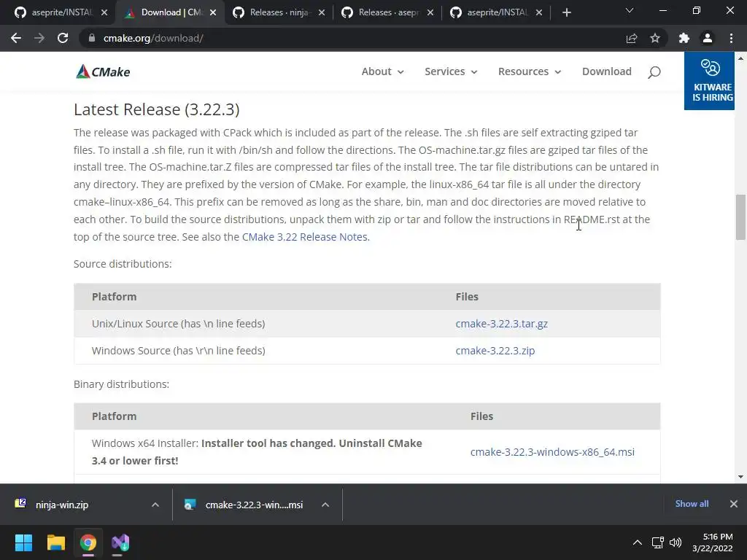Open the site search magnifier icon

point(654,72)
